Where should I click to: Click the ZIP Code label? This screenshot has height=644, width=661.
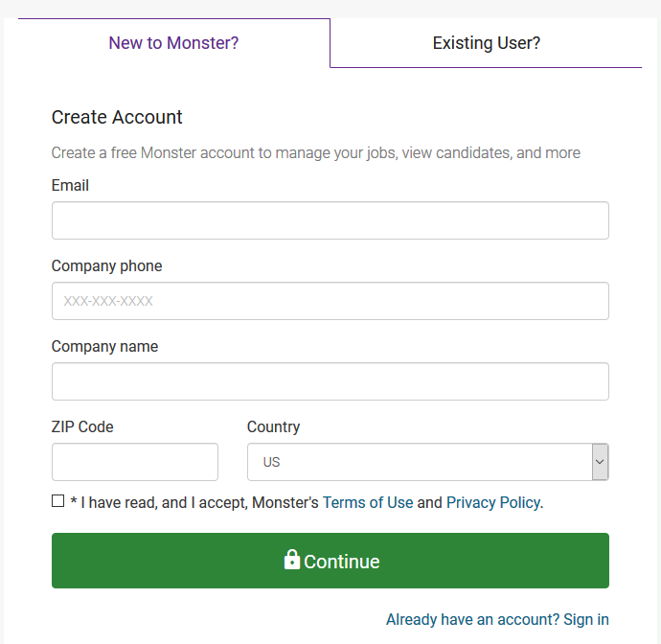pyautogui.click(x=82, y=427)
